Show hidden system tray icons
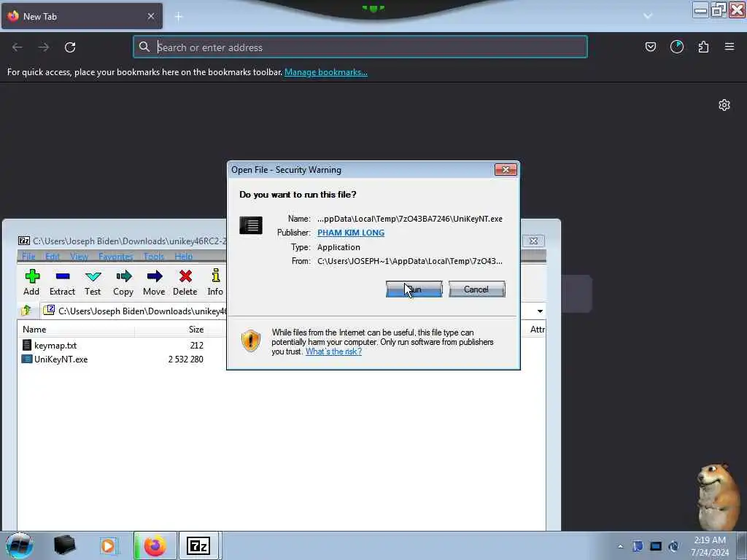Image resolution: width=747 pixels, height=560 pixels. point(620,546)
